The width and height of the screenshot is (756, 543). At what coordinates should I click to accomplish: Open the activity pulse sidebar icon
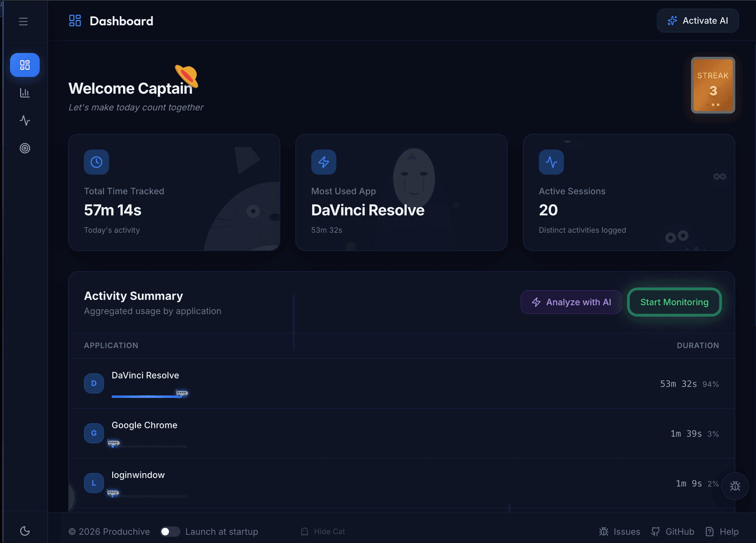25,120
